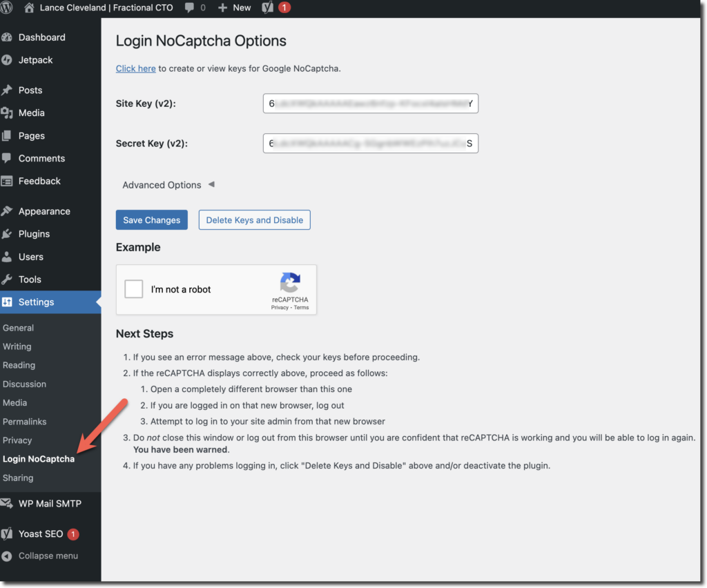Follow the Click here link for keys
The height and width of the screenshot is (588, 707).
[x=136, y=68]
